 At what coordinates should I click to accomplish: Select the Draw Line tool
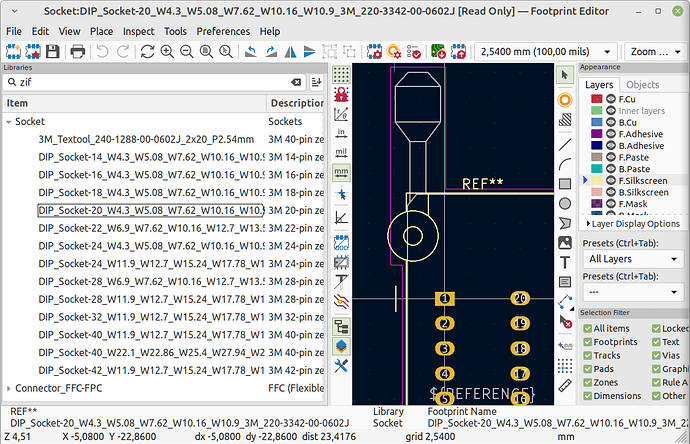pyautogui.click(x=565, y=144)
